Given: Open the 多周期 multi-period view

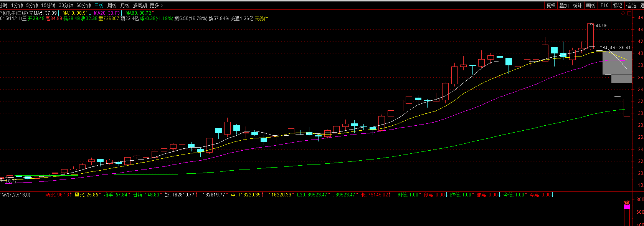Looking at the screenshot, I should tap(140, 5).
